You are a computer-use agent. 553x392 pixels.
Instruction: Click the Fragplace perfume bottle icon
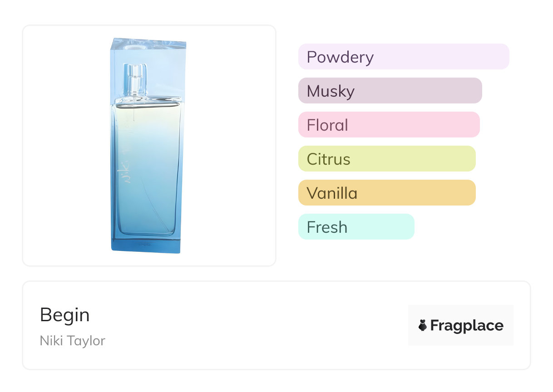(423, 325)
